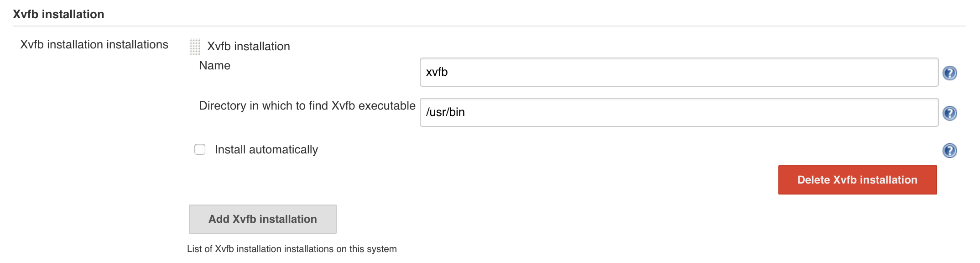This screenshot has height=263, width=980.
Task: Click the Xvfb installation entry title
Action: point(248,47)
